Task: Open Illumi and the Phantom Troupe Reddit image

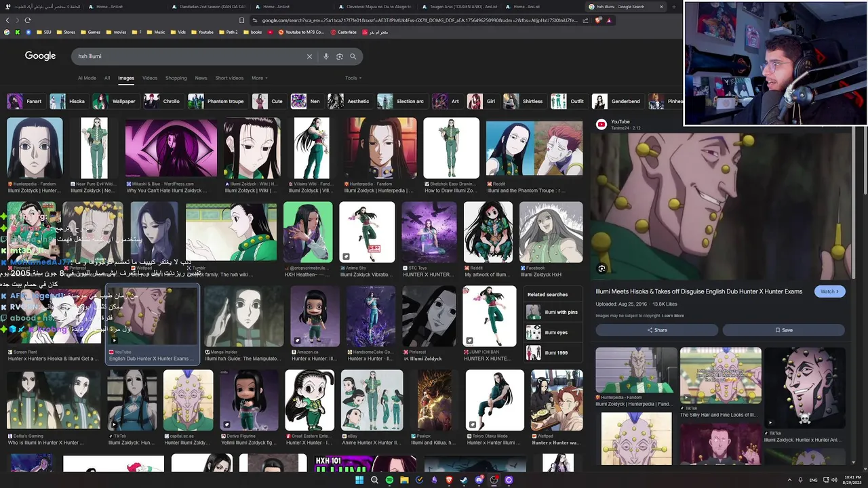Action: pyautogui.click(x=534, y=148)
